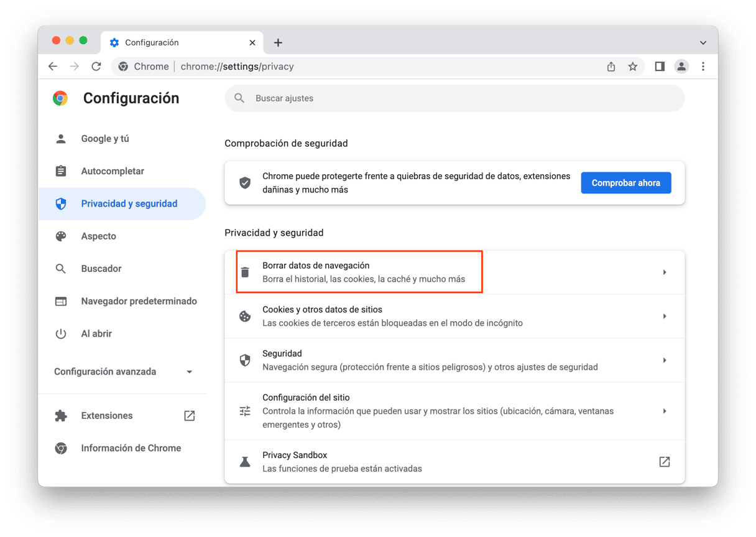Screen dimensions: 756x537
Task: Open Aspecto settings section
Action: pos(122,236)
